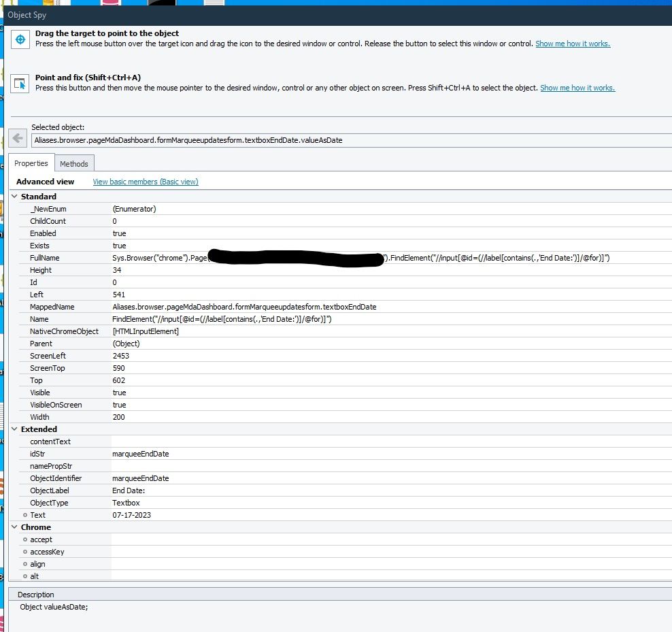
Task: Collapse the Extended properties group
Action: coord(15,429)
